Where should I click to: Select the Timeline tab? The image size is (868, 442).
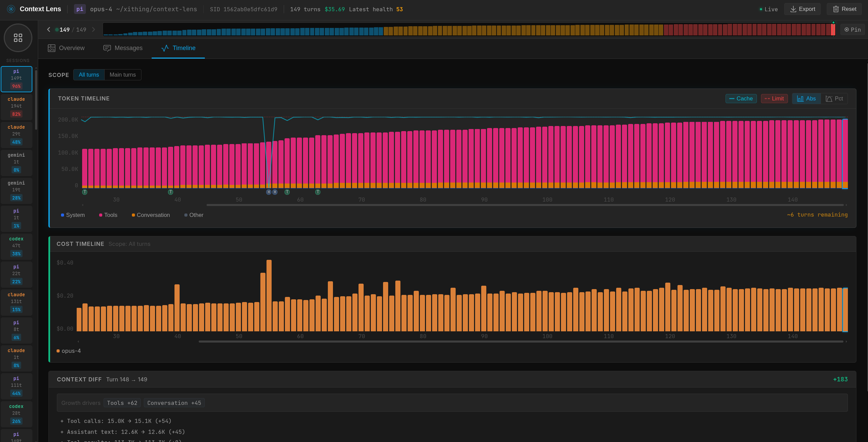click(178, 48)
